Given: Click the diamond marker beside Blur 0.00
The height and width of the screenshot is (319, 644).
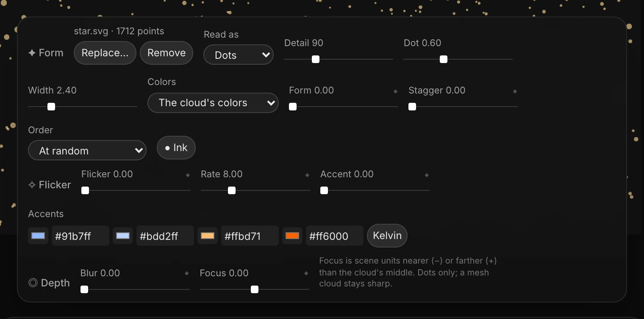Looking at the screenshot, I should click(x=187, y=274).
